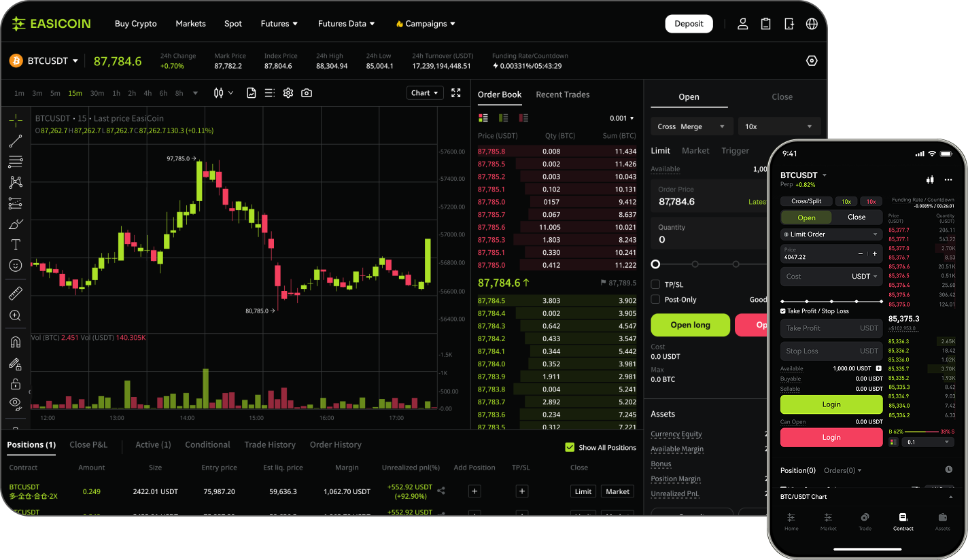Select the Text annotation tool
Viewport: 968px width, 560px height.
(15, 245)
